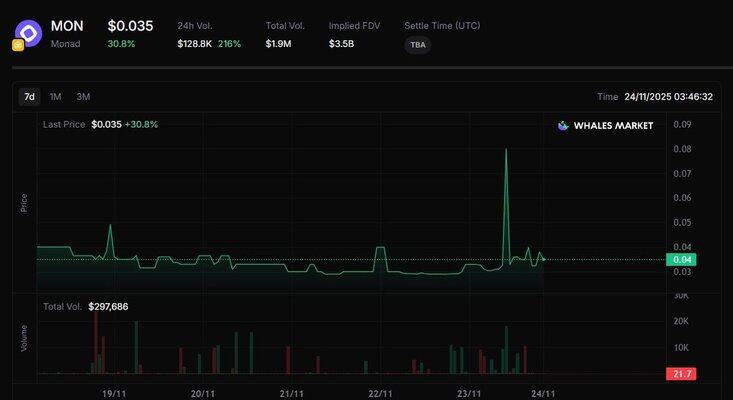The image size is (733, 400).
Task: Click the 24/11 date label on the axis
Action: click(x=543, y=394)
